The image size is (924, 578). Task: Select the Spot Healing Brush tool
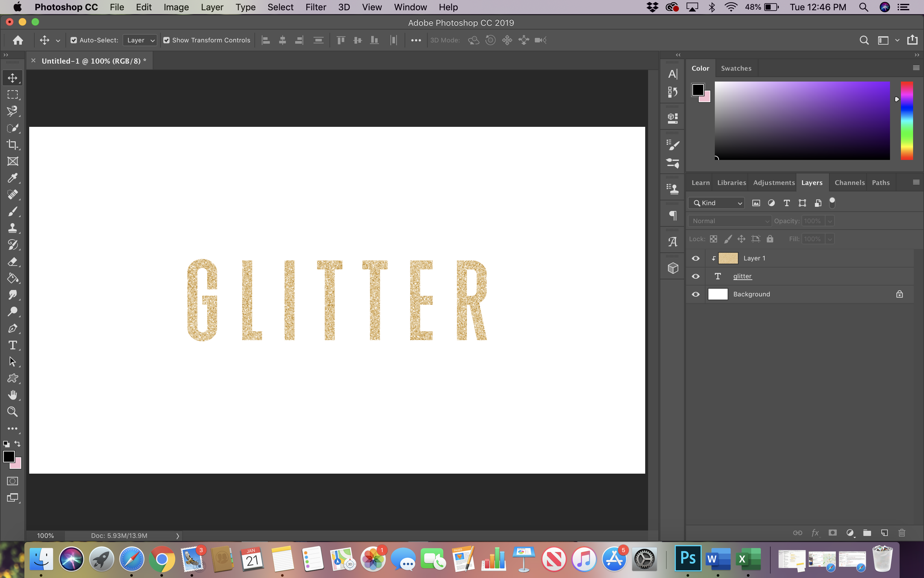13,195
